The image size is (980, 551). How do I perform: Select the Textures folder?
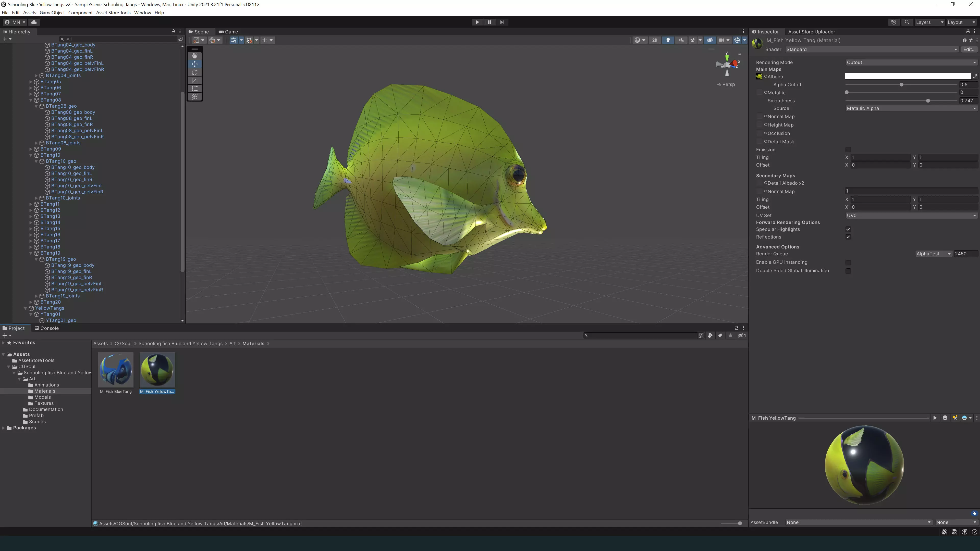pyautogui.click(x=44, y=404)
